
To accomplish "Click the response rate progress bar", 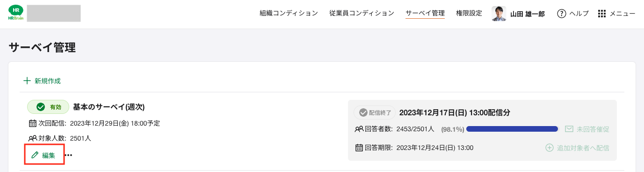I will (x=513, y=129).
